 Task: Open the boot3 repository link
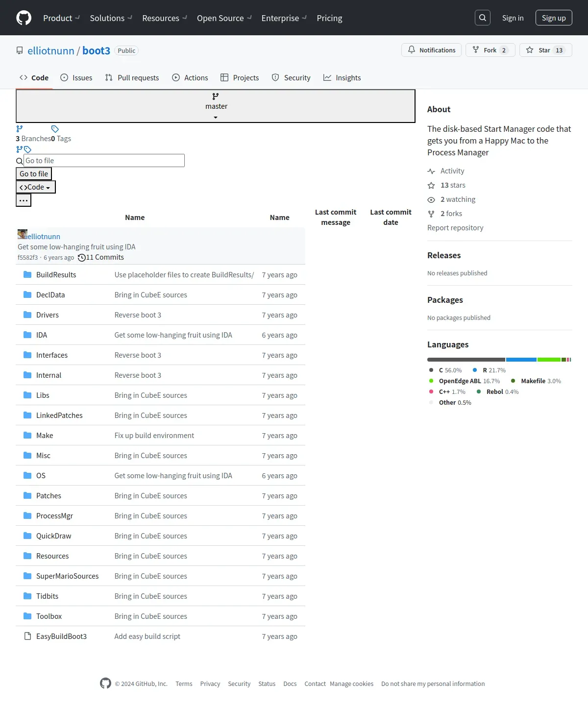[x=96, y=50]
